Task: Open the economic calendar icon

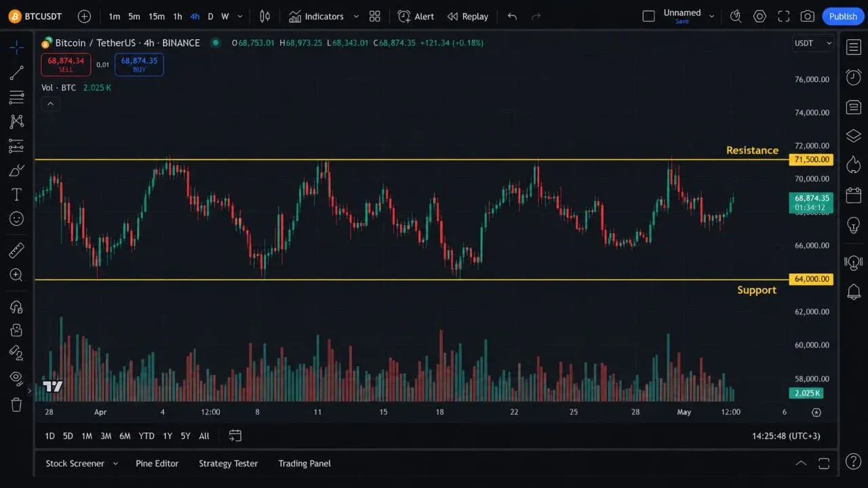Action: tap(853, 195)
